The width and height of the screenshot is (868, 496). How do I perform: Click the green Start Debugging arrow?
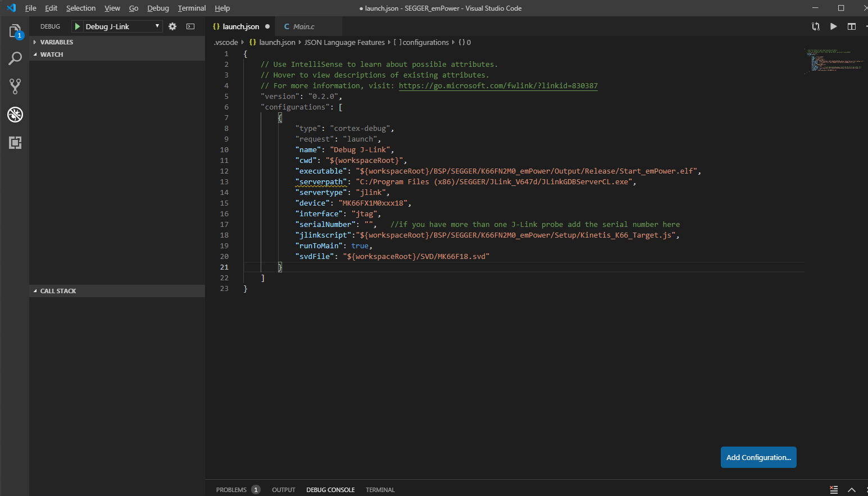point(78,26)
